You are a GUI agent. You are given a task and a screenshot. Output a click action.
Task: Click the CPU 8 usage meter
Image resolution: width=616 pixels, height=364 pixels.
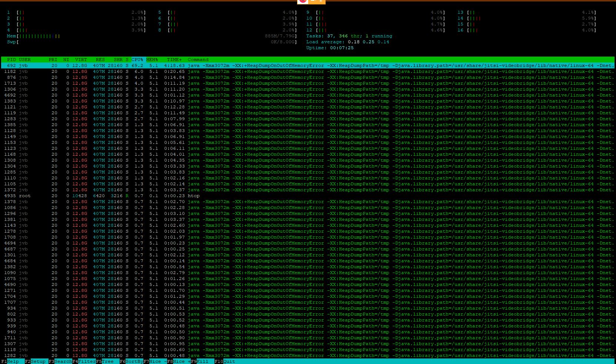(227, 30)
